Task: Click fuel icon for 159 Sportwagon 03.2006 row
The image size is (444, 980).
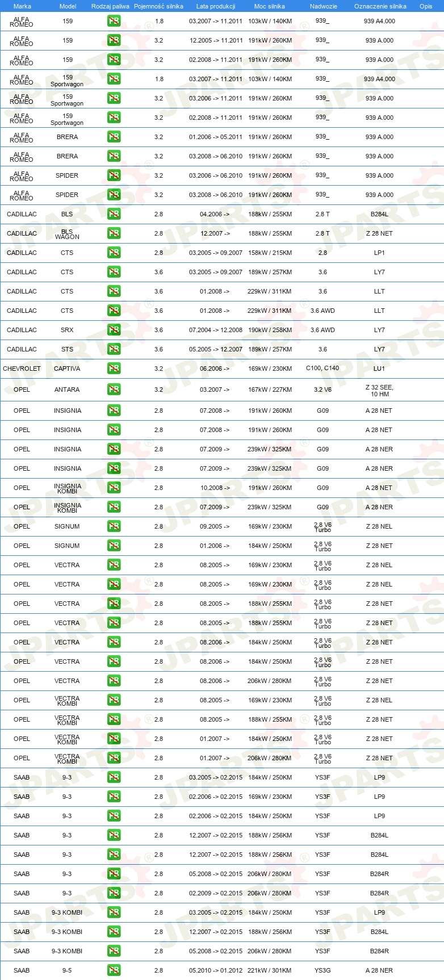Action: tap(114, 98)
